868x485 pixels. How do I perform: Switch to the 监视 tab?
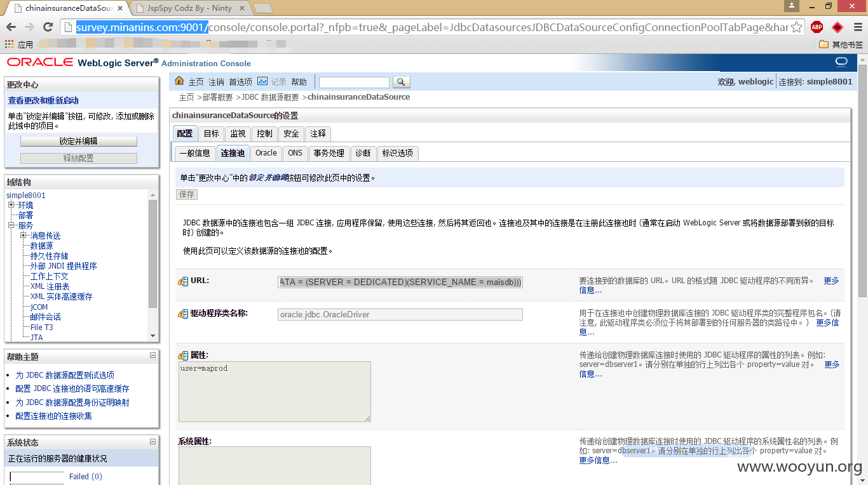pos(238,133)
